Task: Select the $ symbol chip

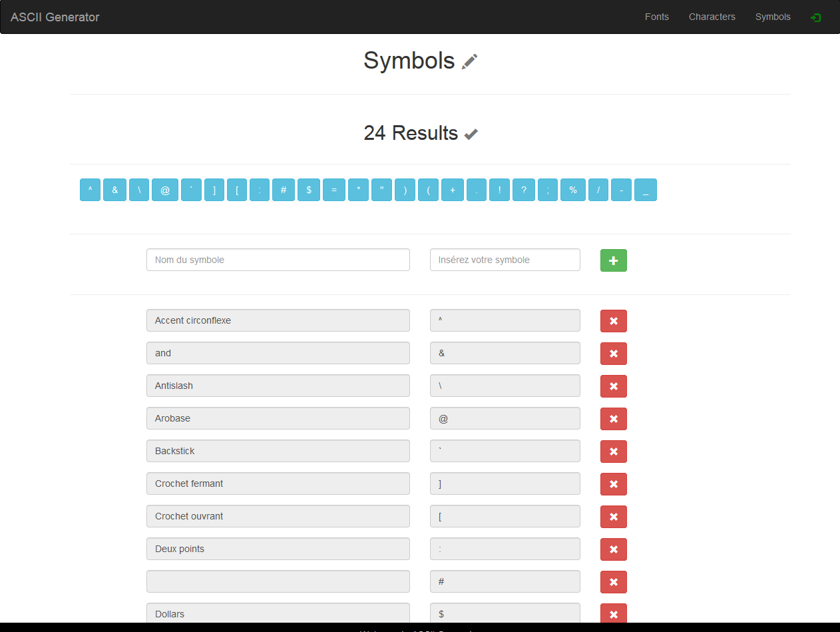Action: coord(309,190)
